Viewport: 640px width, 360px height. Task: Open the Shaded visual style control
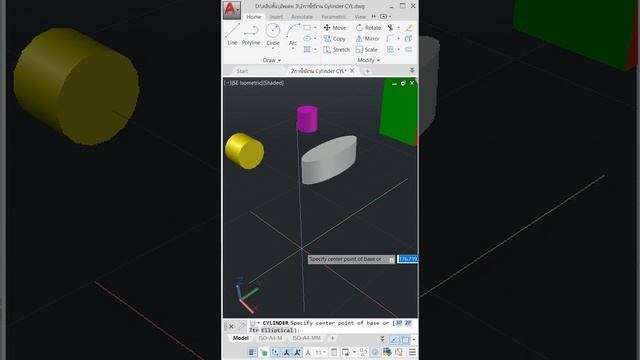click(273, 83)
